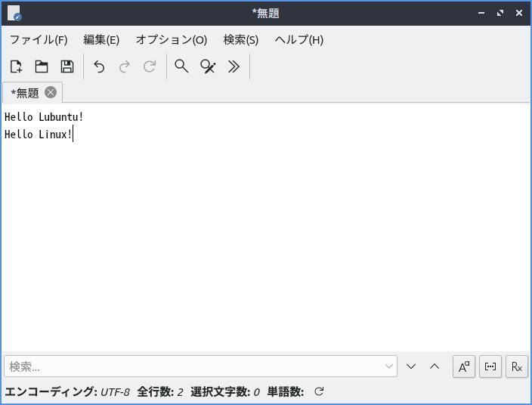The width and height of the screenshot is (532, 405).
Task: Click the open file folder icon
Action: (x=42, y=66)
